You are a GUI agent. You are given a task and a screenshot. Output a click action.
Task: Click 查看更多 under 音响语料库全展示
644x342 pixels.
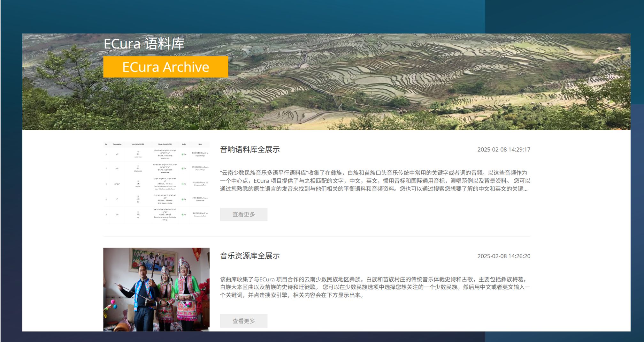243,214
